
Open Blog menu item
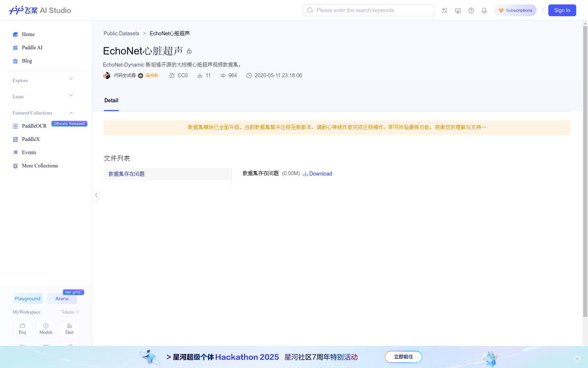click(27, 61)
